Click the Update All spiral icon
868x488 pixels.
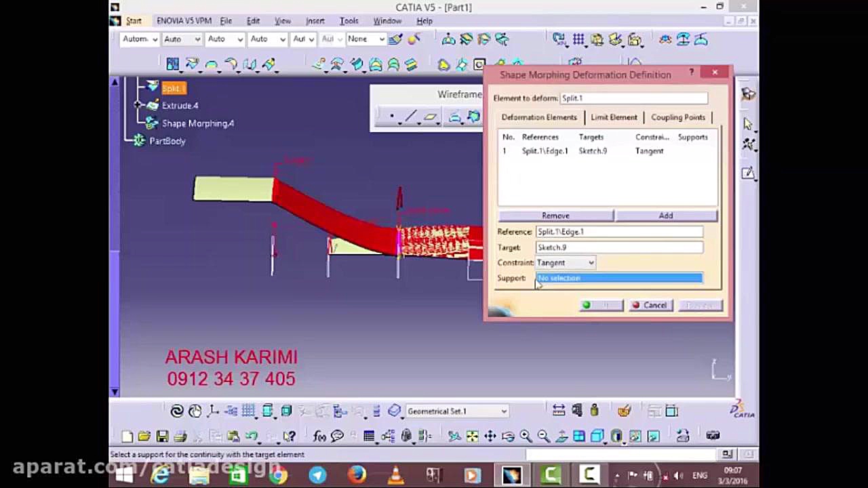pyautogui.click(x=177, y=411)
